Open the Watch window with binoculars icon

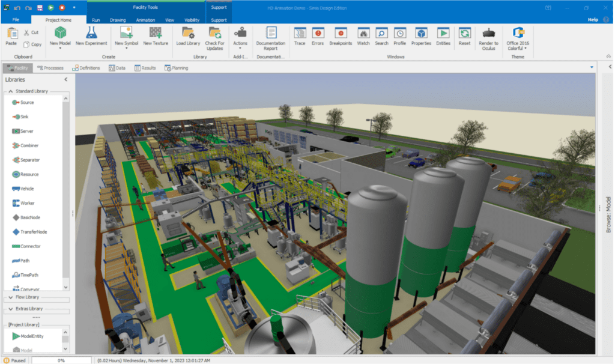(x=363, y=33)
